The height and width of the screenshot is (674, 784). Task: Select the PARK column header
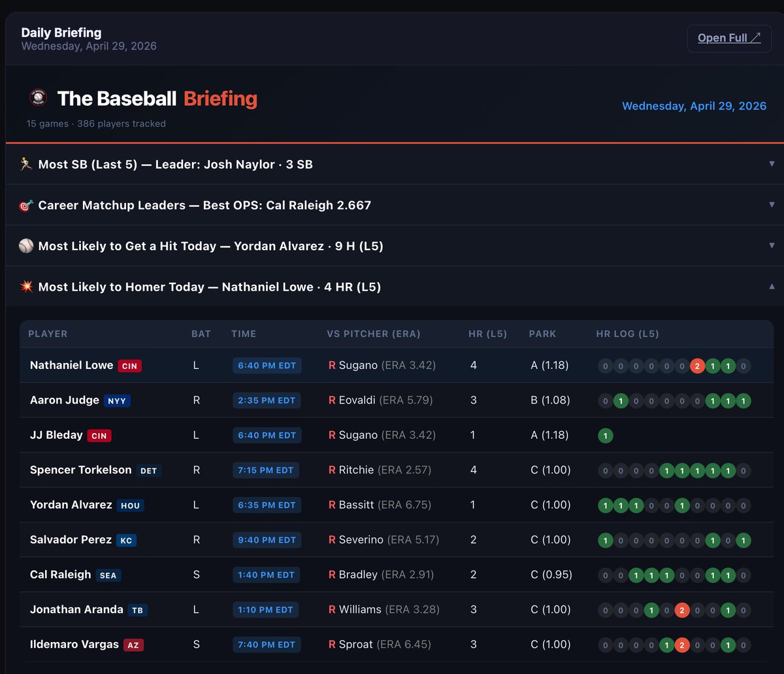pyautogui.click(x=543, y=334)
